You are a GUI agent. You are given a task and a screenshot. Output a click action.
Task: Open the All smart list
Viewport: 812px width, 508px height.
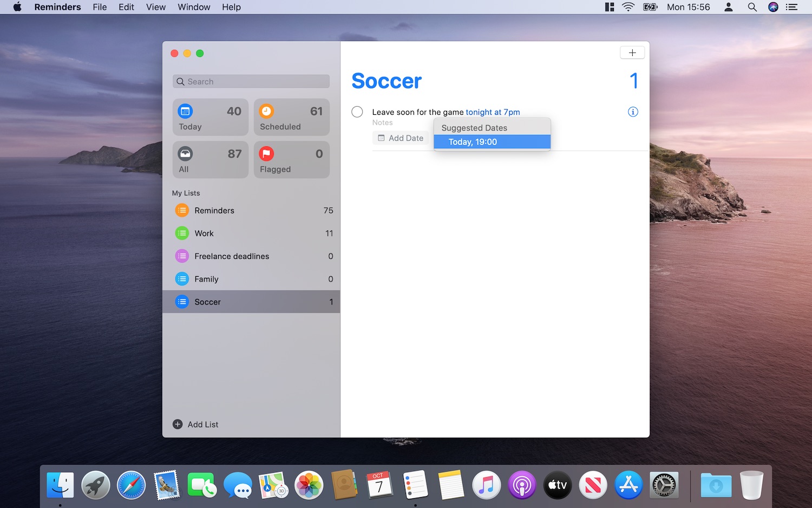(x=210, y=159)
